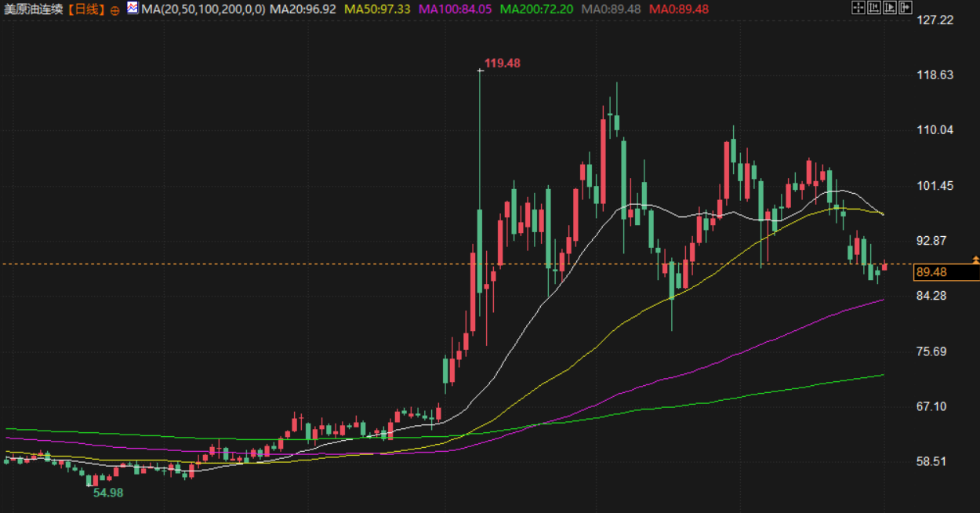Click the 美原油连续 contract name
Screen dimensions: 980x513
[x=33, y=9]
